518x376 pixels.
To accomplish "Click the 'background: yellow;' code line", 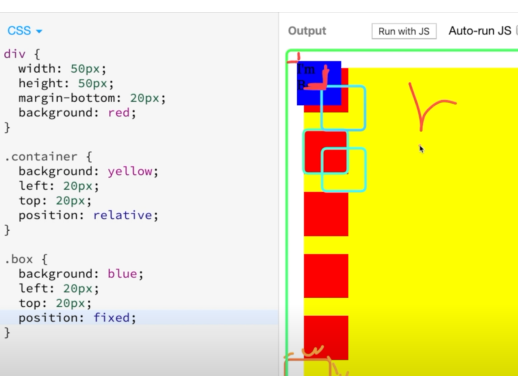I will (x=88, y=171).
